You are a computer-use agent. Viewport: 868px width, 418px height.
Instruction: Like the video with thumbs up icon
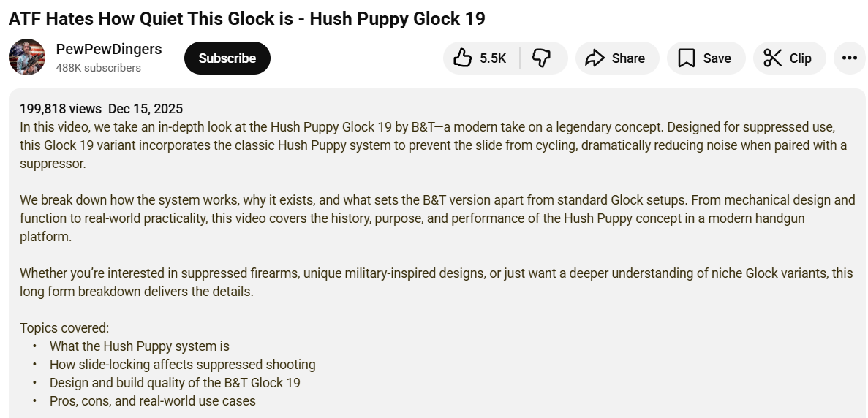tap(462, 58)
